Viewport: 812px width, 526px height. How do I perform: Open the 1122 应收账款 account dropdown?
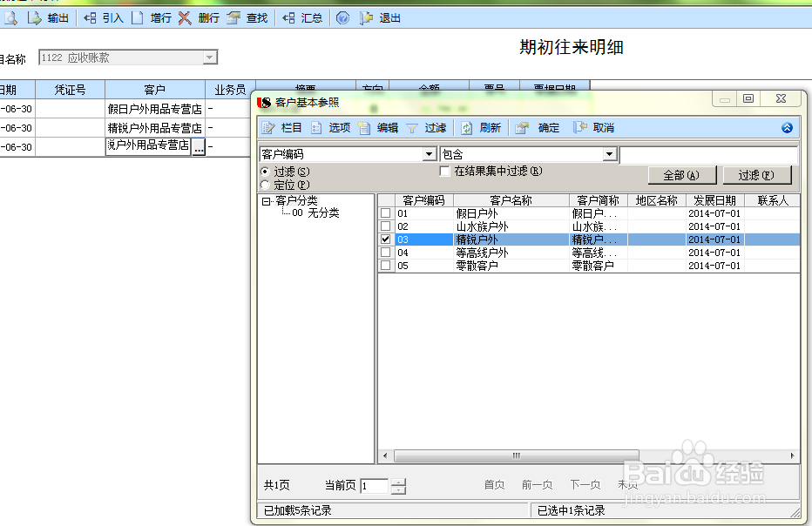pos(210,57)
